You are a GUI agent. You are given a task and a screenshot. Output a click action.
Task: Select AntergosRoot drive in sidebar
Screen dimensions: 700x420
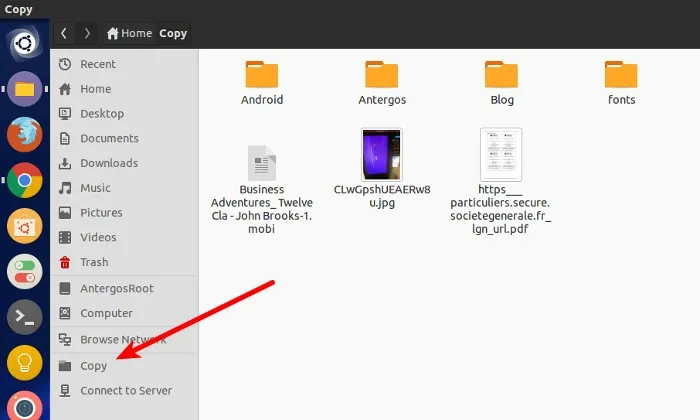[x=124, y=289]
